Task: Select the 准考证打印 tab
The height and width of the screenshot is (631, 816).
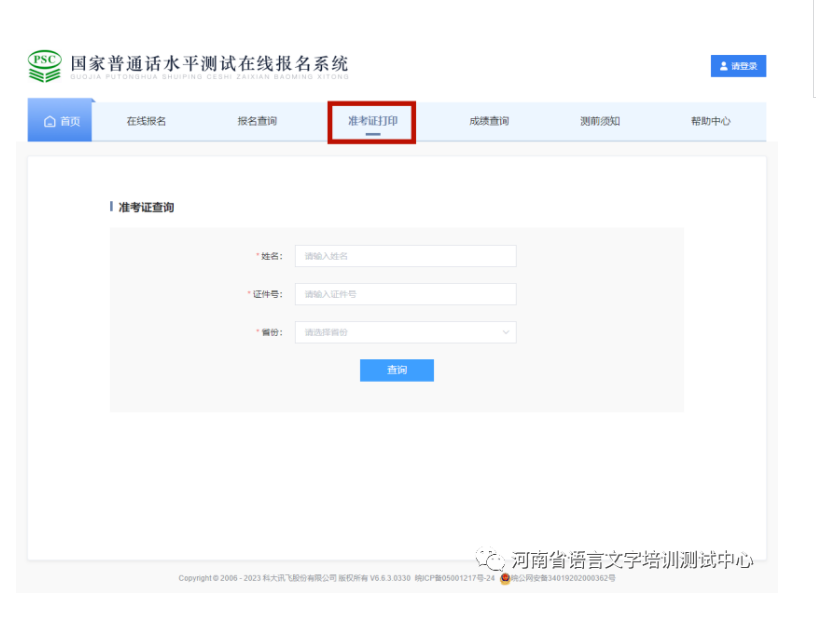Action: point(373,121)
